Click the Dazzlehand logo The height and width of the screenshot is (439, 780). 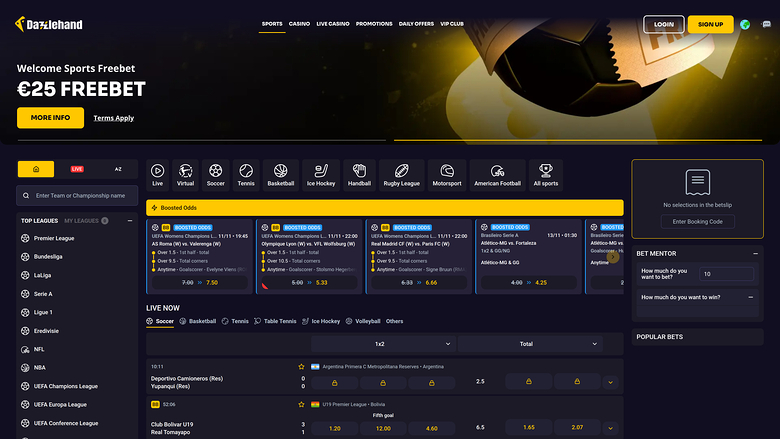(49, 24)
